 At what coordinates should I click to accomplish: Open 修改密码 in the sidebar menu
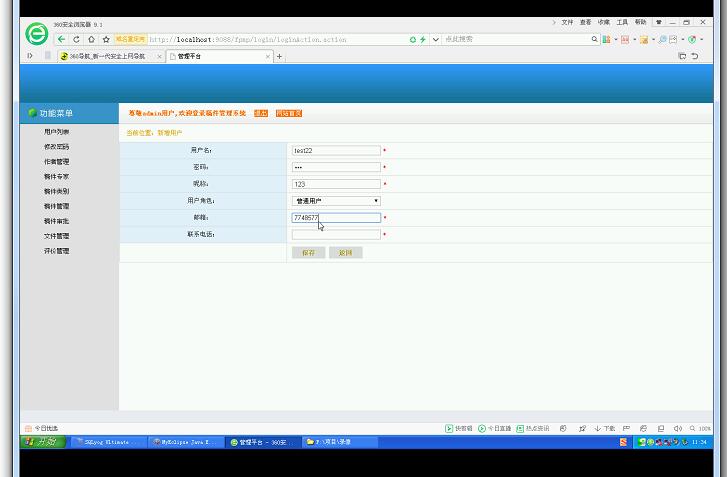click(x=57, y=146)
